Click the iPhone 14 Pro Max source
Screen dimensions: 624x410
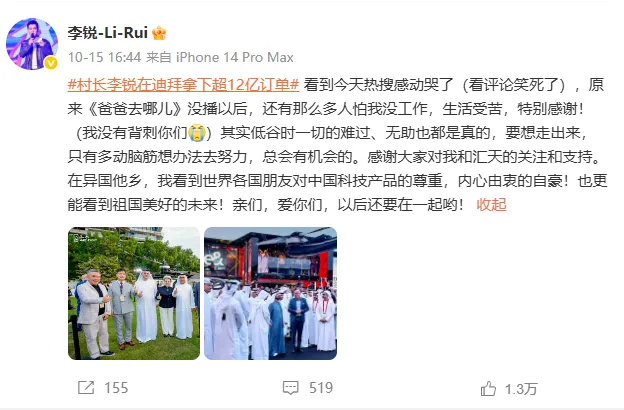(234, 57)
